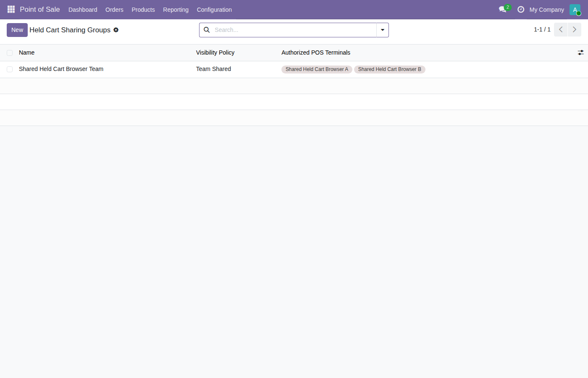Open the optional columns adjust icon
Viewport: 588px width, 378px height.
[x=580, y=52]
